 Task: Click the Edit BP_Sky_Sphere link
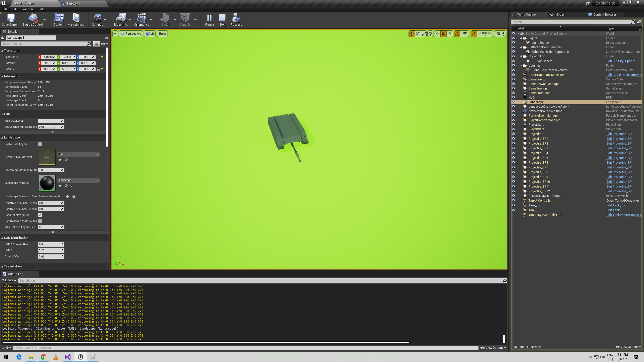(x=621, y=61)
